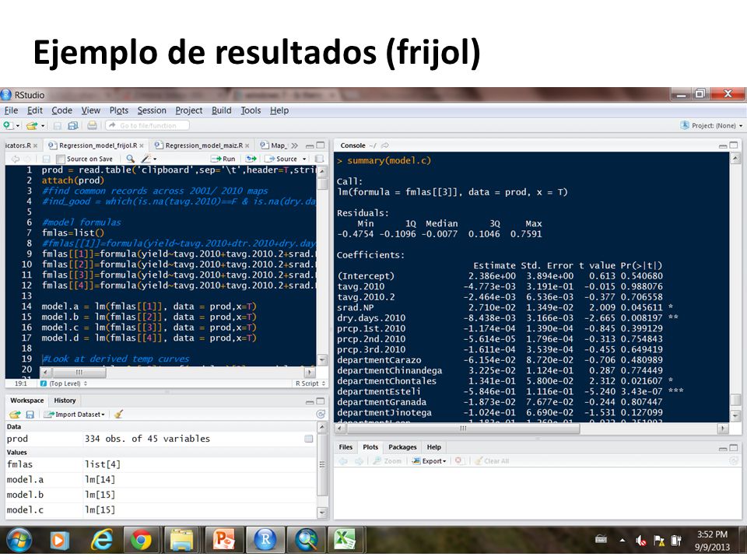Switch to the Packages tab
747x560 pixels.
(x=402, y=447)
